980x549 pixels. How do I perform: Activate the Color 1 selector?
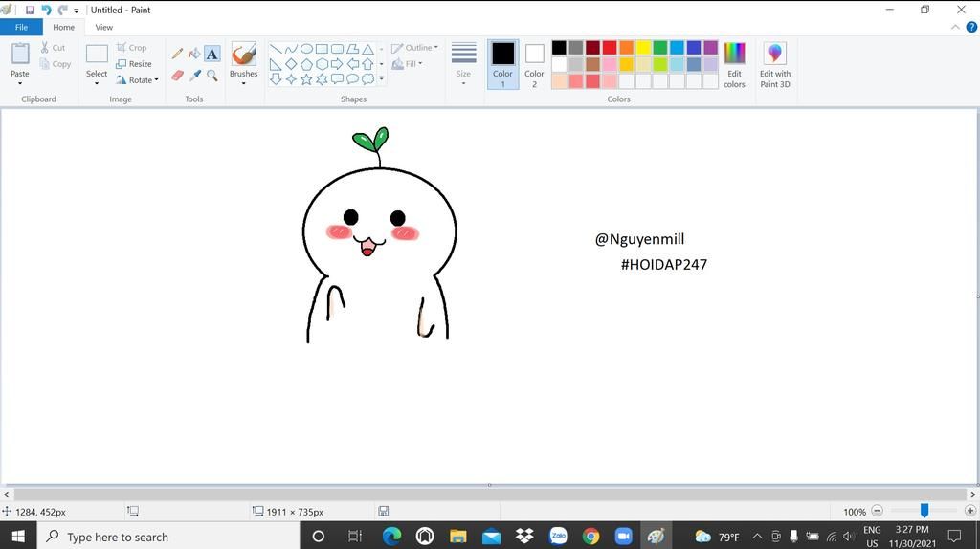[x=502, y=65]
